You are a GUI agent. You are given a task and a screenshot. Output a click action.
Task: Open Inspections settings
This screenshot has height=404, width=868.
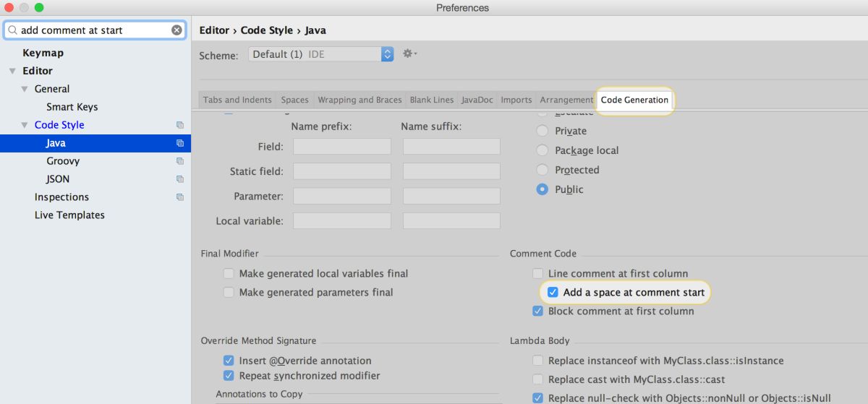[61, 197]
